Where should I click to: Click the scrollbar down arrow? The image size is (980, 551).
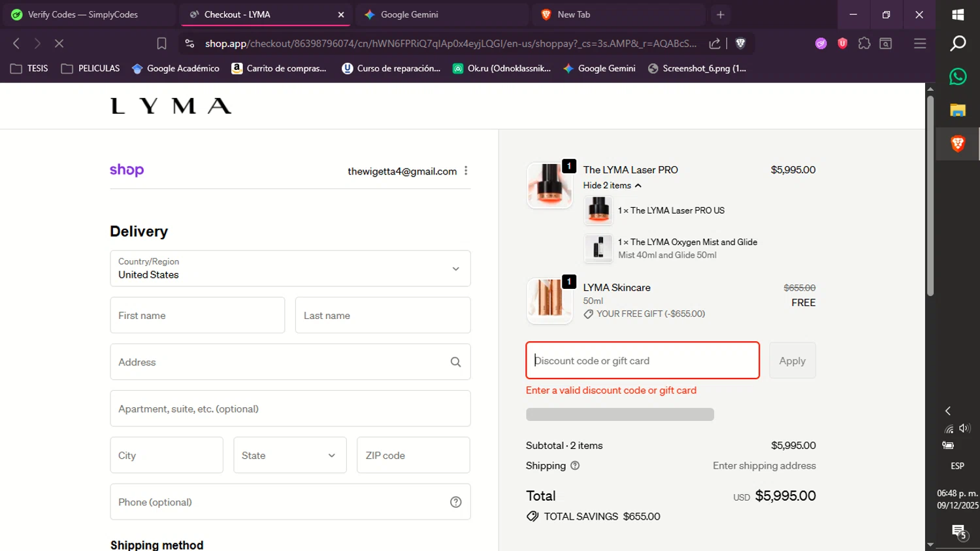930,544
